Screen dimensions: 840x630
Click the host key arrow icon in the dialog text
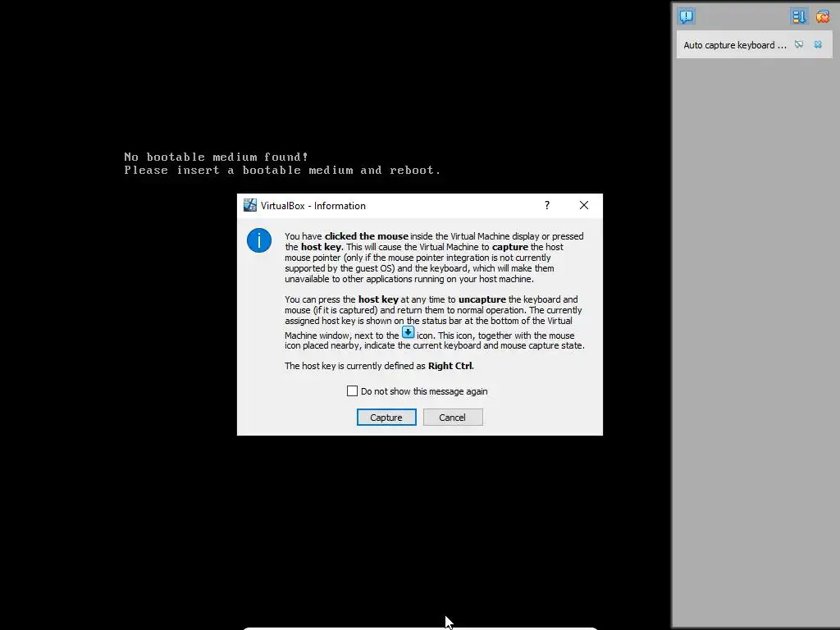409,332
